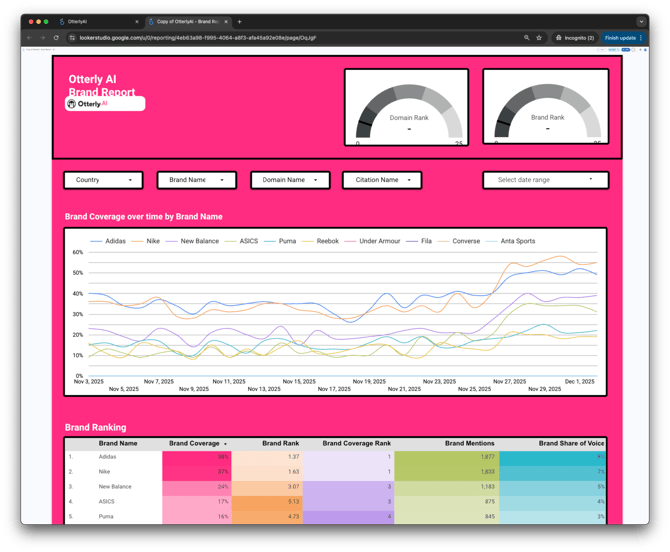Sort table by Brand Rank column header
The width and height of the screenshot is (670, 552).
tap(281, 443)
